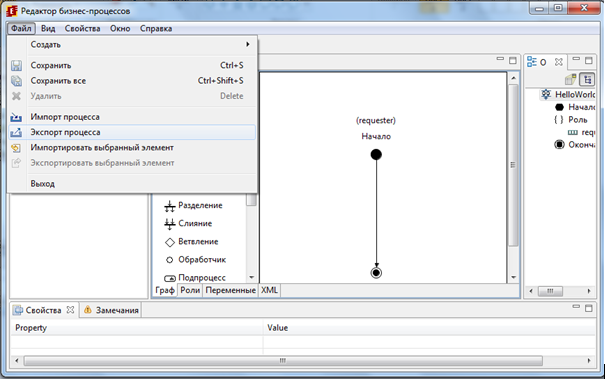Click the start node black circle on canvas
This screenshot has height=379, width=605.
pyautogui.click(x=376, y=154)
